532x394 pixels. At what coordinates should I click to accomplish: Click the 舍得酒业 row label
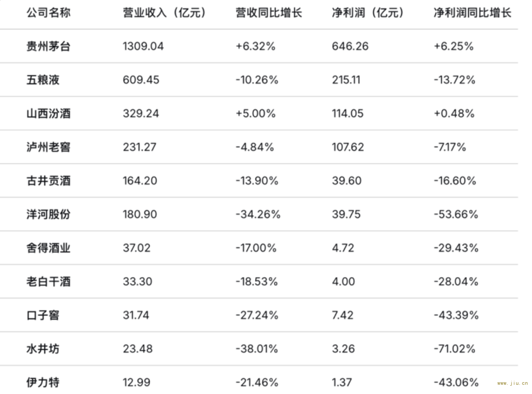tap(48, 248)
